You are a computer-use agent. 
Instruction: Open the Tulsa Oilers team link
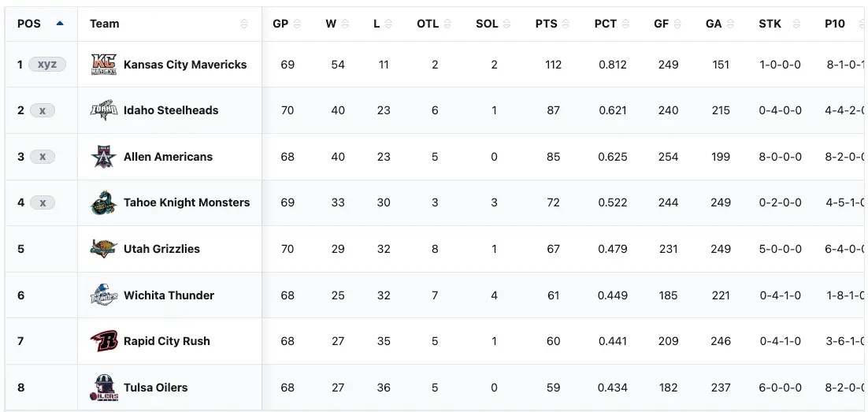point(156,388)
